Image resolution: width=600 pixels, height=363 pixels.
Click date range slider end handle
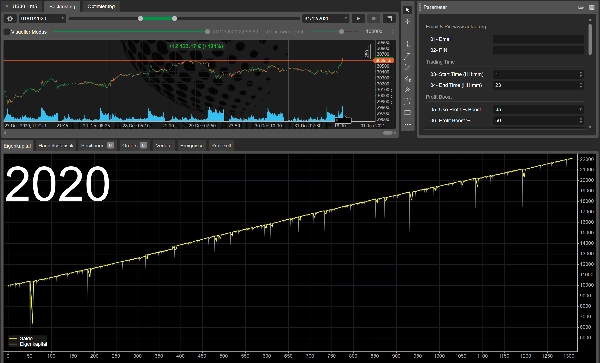pyautogui.click(x=174, y=18)
